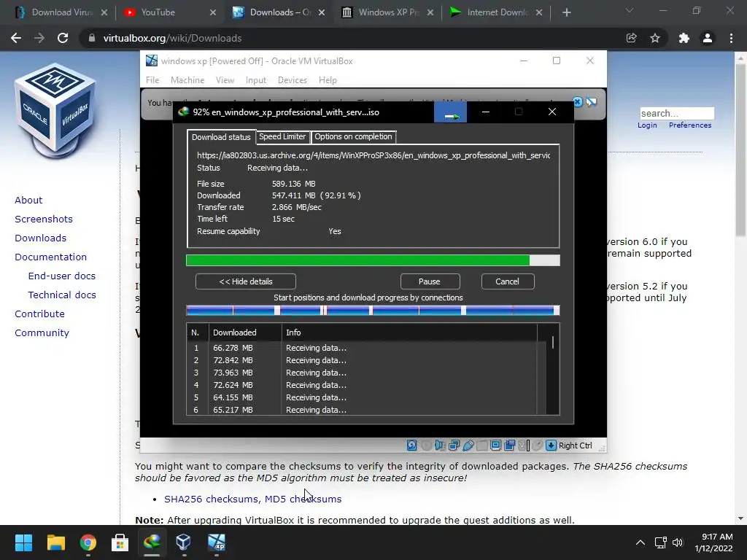Open File Explorer from the taskbar

(55, 542)
